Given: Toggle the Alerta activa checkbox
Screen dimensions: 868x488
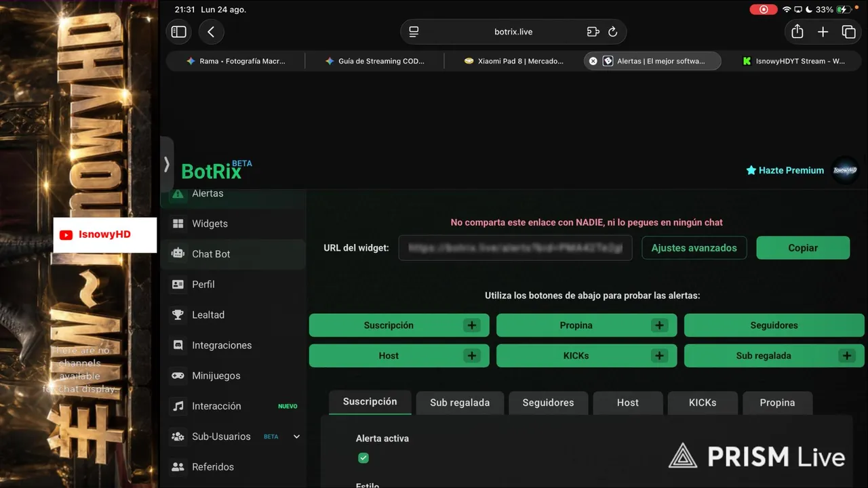Looking at the screenshot, I should tap(363, 458).
